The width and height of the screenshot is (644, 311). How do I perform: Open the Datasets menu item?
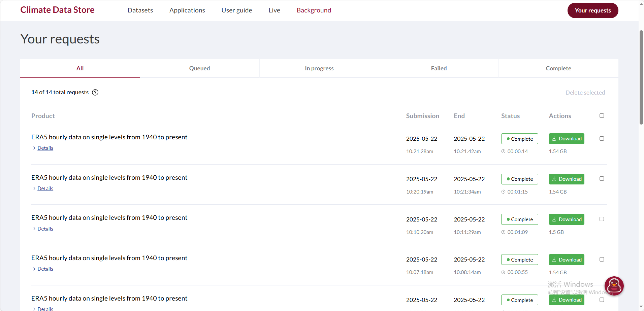140,10
